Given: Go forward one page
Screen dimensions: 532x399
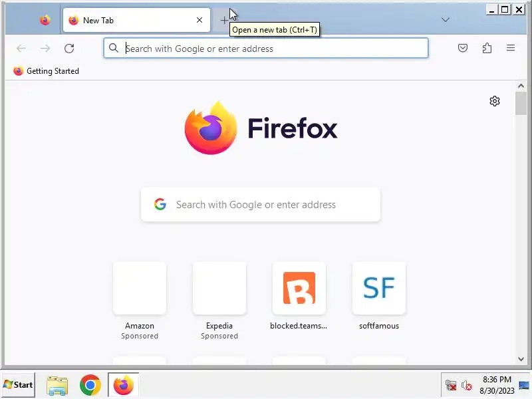Looking at the screenshot, I should pyautogui.click(x=45, y=48).
